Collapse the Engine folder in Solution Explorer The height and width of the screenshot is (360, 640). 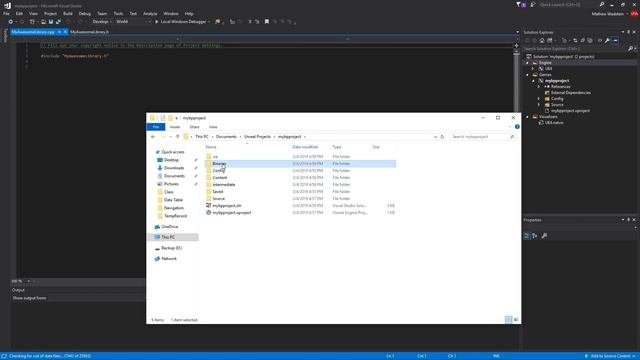[527, 63]
